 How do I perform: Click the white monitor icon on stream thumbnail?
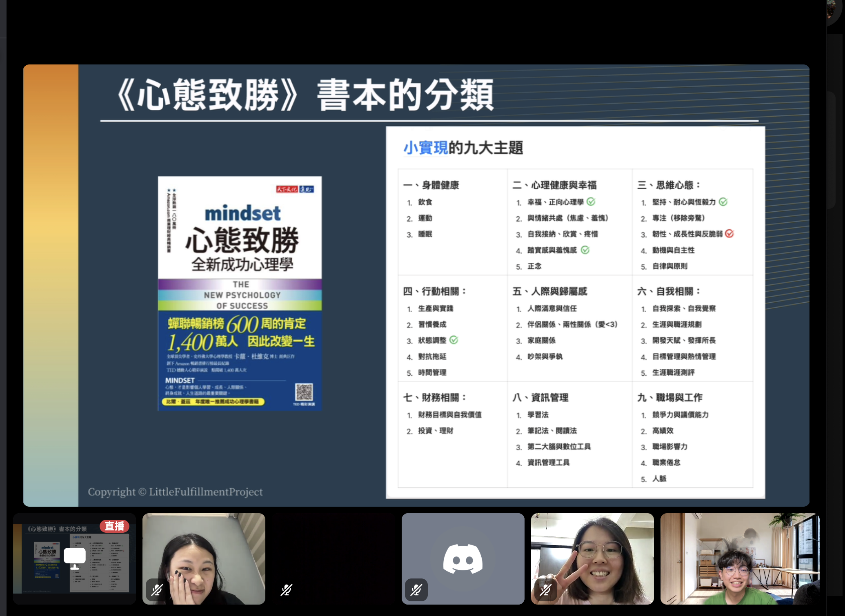tap(75, 558)
